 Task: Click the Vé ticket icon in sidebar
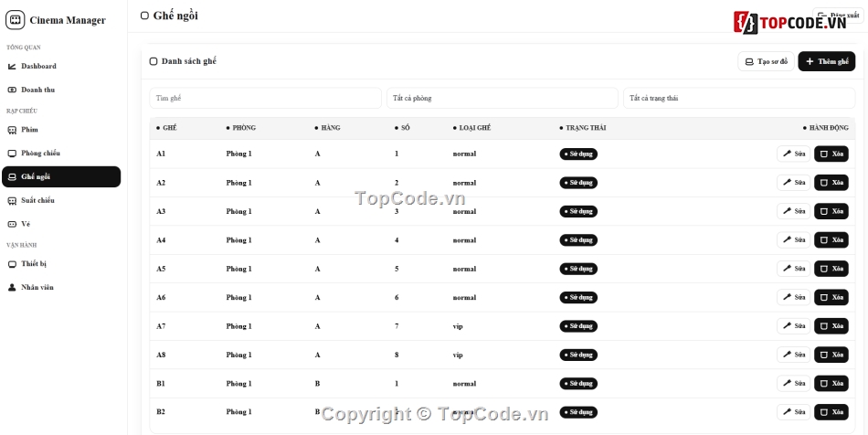[12, 224]
